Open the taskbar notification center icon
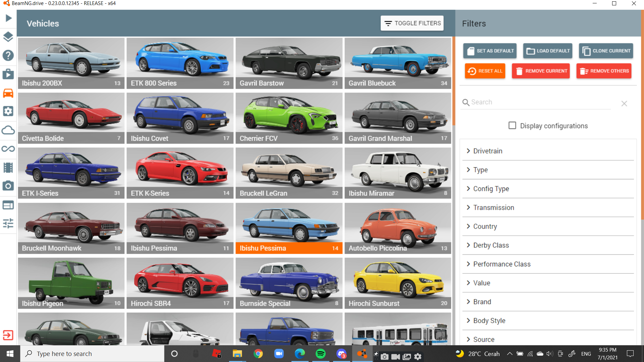The height and width of the screenshot is (362, 644). [630, 354]
